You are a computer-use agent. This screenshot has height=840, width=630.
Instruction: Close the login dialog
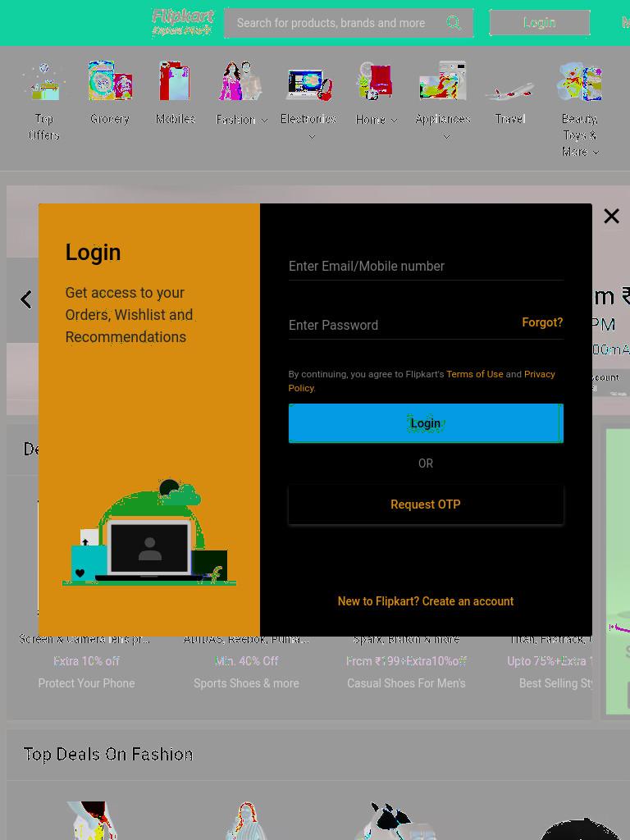tap(611, 216)
